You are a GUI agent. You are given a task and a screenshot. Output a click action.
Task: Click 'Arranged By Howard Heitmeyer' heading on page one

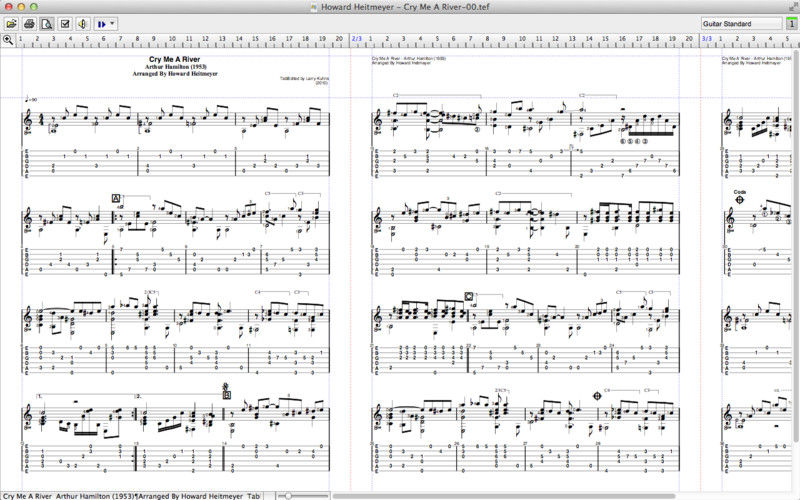tap(175, 74)
